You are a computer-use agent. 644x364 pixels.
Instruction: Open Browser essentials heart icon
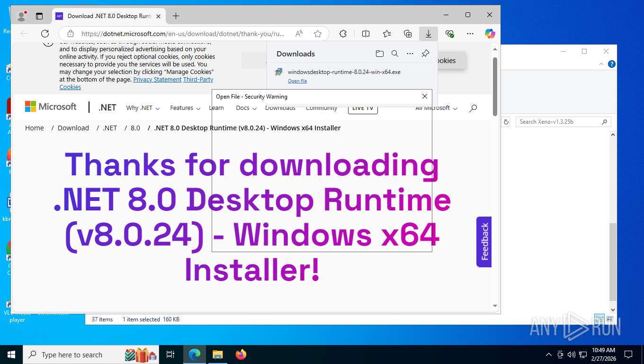tap(450, 34)
